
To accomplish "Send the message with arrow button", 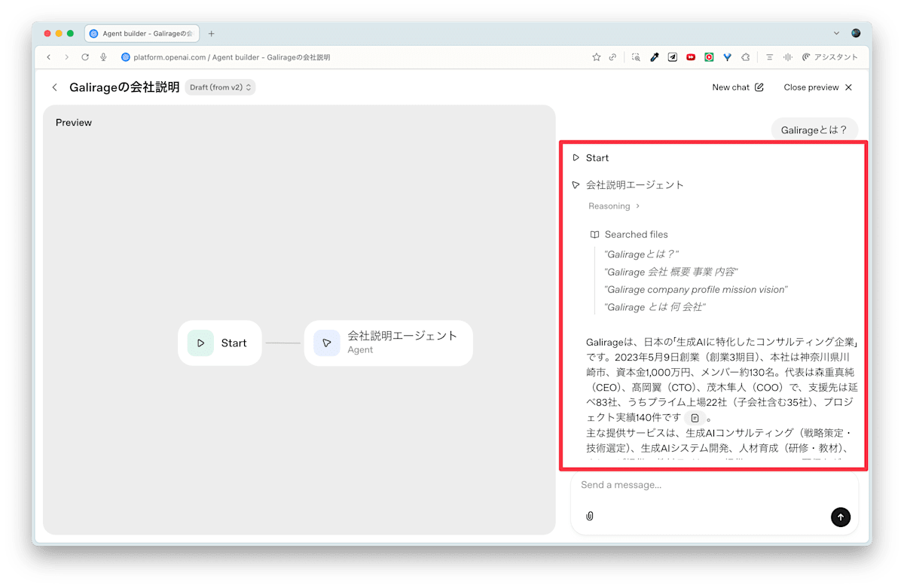I will (x=841, y=517).
